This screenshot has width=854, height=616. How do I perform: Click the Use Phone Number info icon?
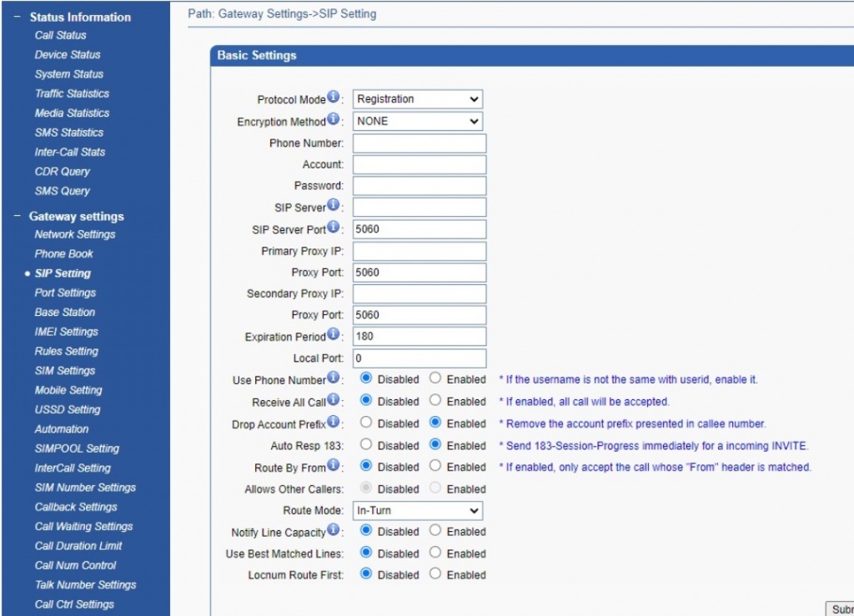pyautogui.click(x=334, y=378)
